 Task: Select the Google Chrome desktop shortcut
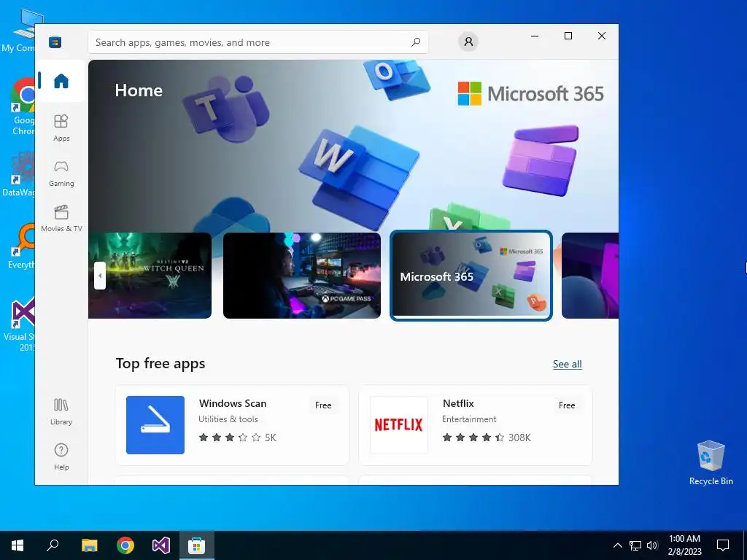tap(23, 106)
